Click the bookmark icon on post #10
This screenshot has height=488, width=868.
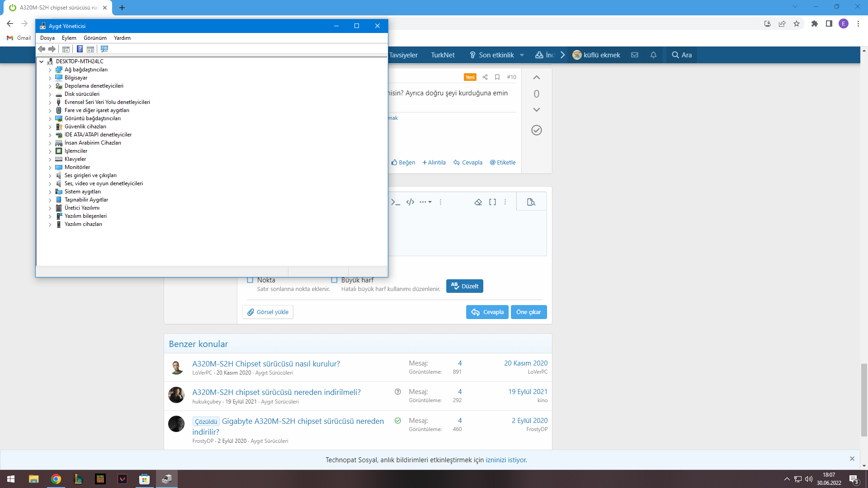[497, 77]
